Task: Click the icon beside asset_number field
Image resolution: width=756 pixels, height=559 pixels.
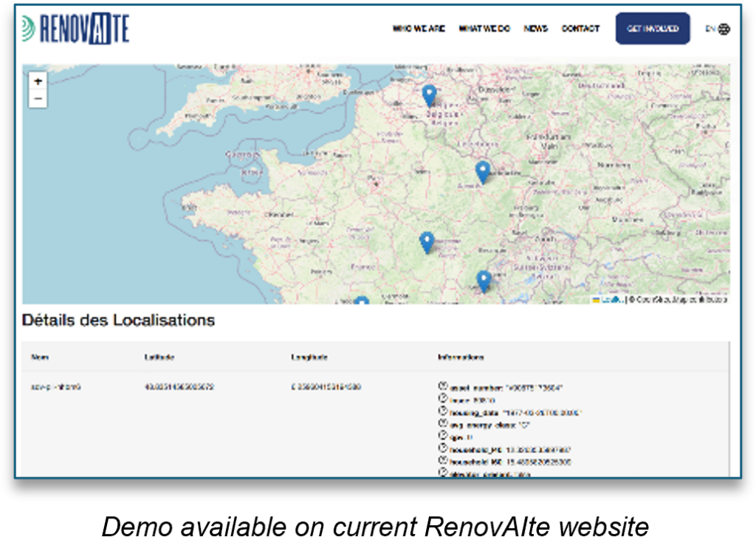Action: (x=443, y=386)
